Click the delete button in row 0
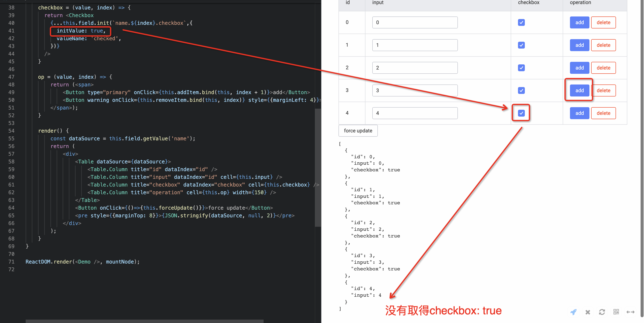This screenshot has width=644, height=323. point(603,22)
